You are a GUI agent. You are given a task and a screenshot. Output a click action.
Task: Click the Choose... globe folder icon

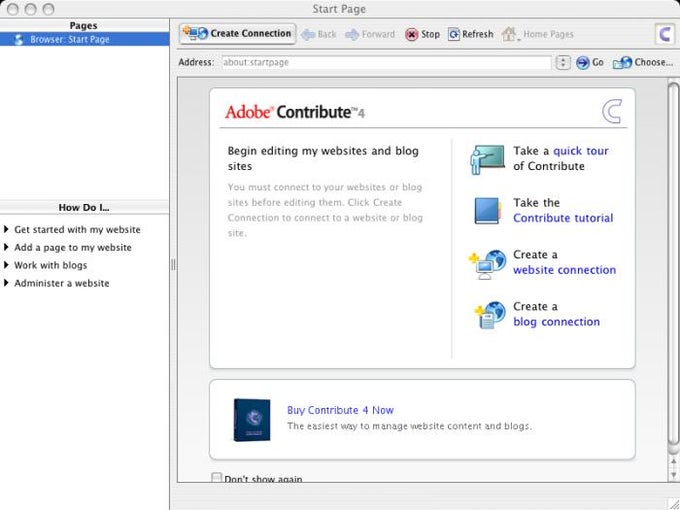click(x=622, y=63)
